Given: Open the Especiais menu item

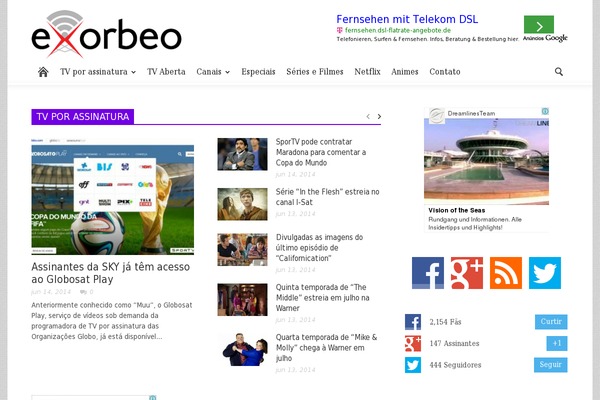Looking at the screenshot, I should [x=258, y=72].
